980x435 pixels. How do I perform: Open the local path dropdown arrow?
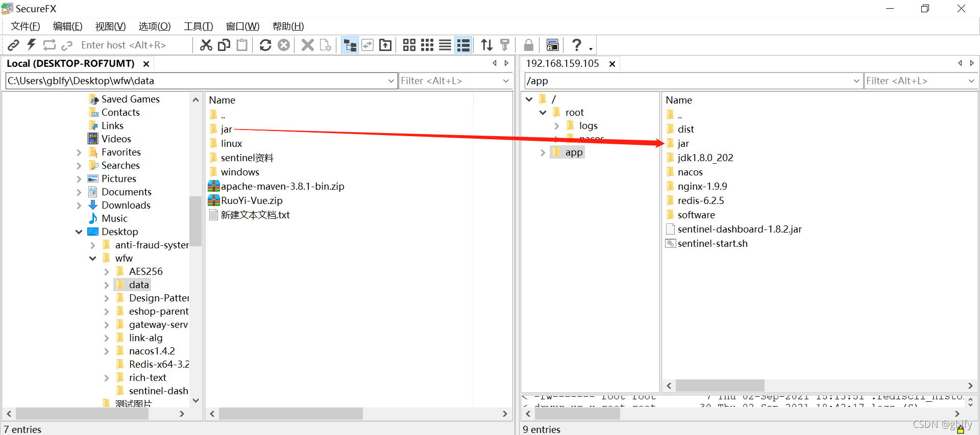click(x=391, y=81)
